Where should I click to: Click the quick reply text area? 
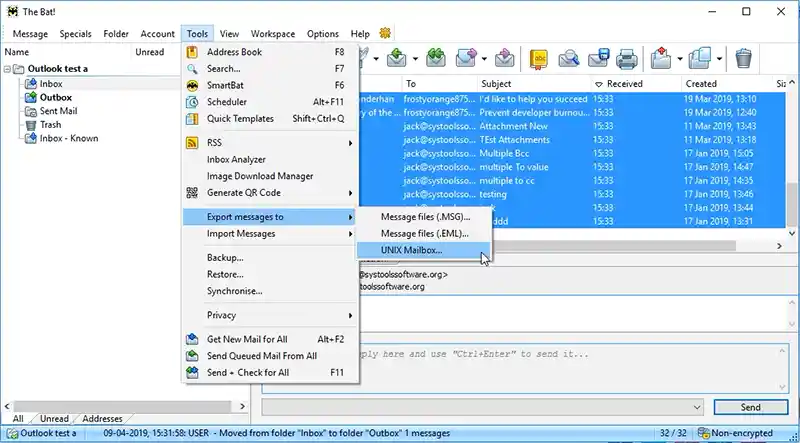(x=524, y=369)
